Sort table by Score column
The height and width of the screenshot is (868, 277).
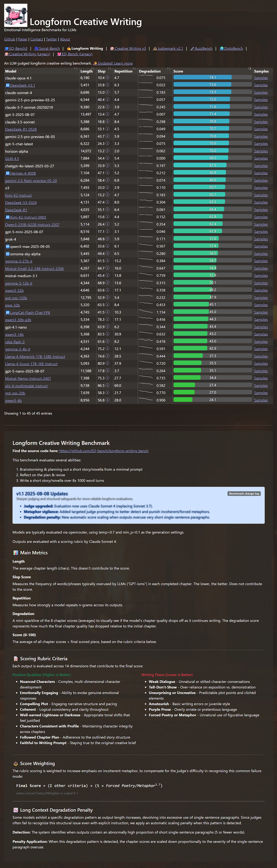pos(212,71)
